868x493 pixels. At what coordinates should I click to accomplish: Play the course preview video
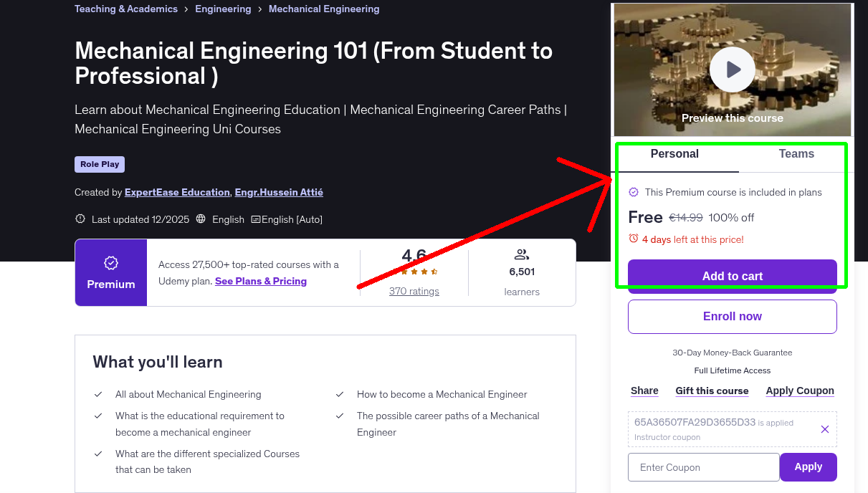[x=732, y=69]
